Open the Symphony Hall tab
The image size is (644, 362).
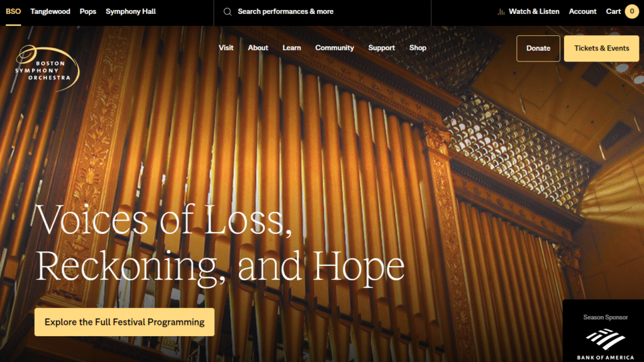[131, 11]
